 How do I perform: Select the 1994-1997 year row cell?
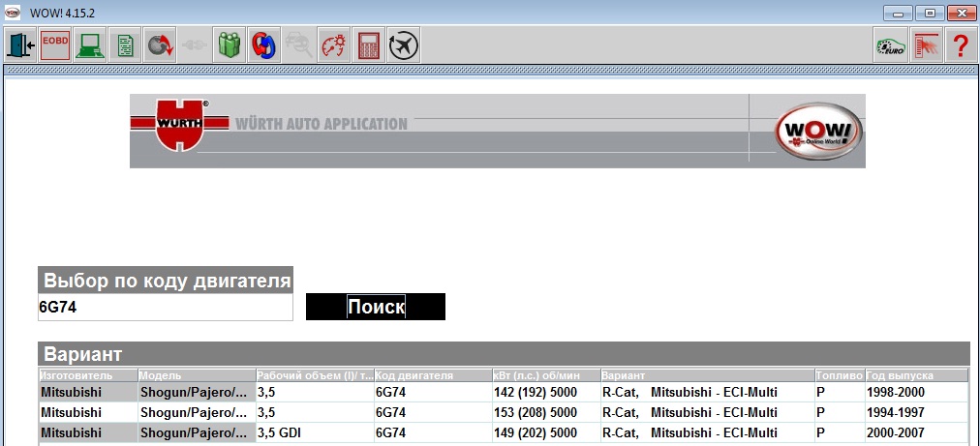[x=917, y=412]
